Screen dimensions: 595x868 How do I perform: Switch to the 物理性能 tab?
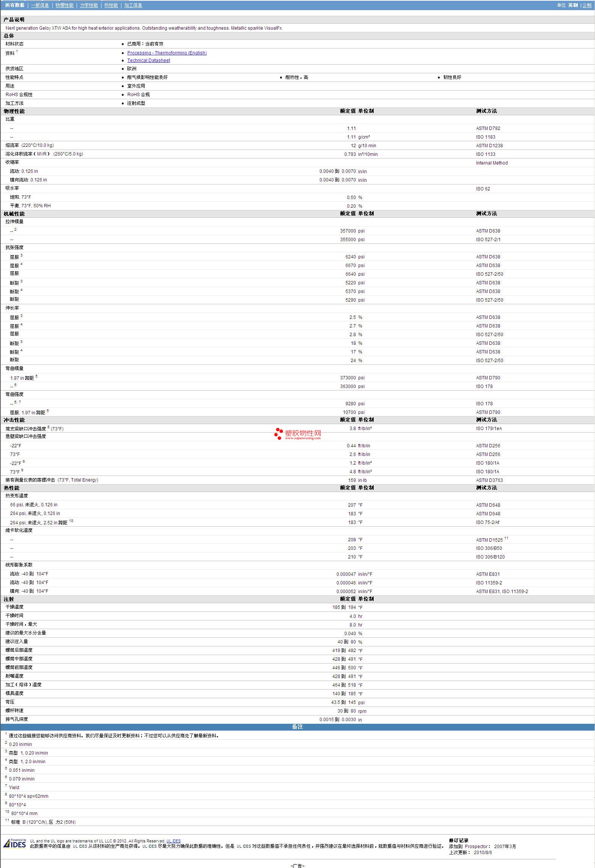click(64, 5)
